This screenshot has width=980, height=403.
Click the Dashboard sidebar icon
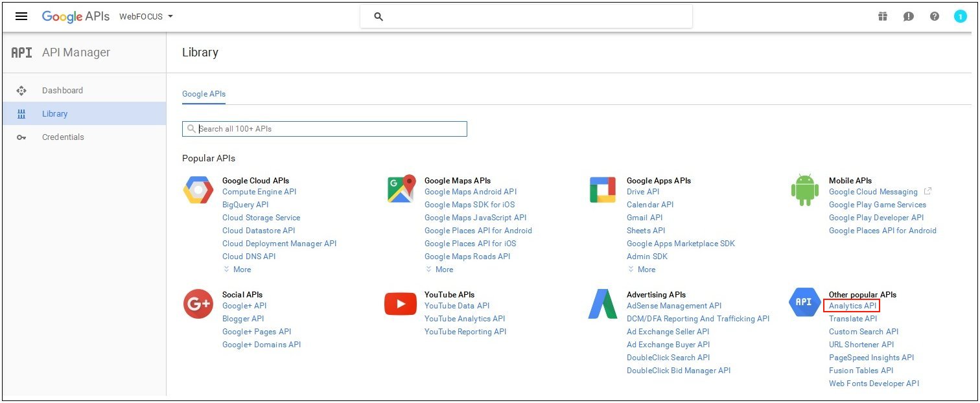coord(21,91)
